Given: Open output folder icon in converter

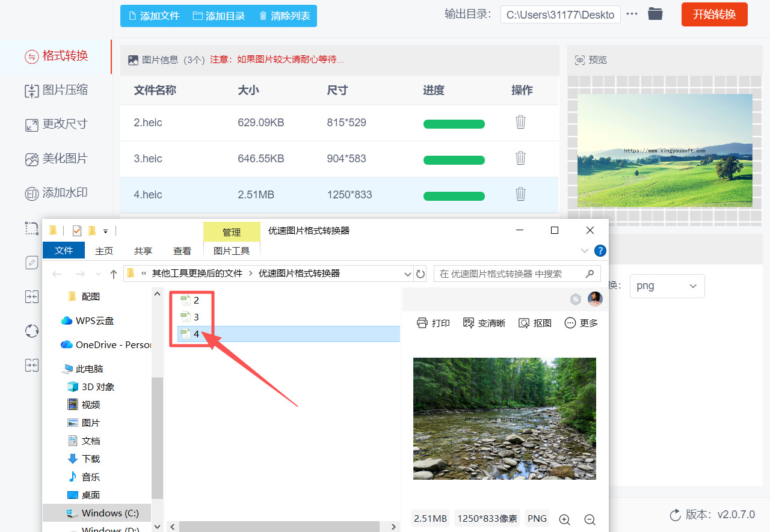Looking at the screenshot, I should pyautogui.click(x=655, y=14).
